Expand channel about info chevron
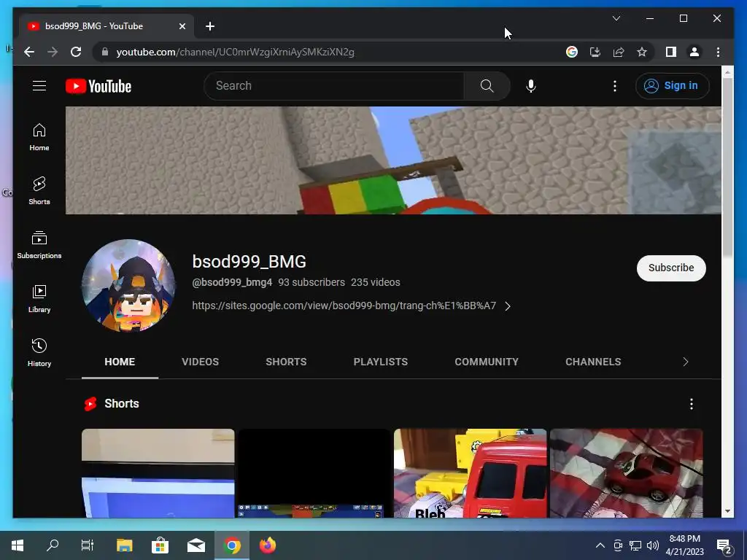 (508, 306)
